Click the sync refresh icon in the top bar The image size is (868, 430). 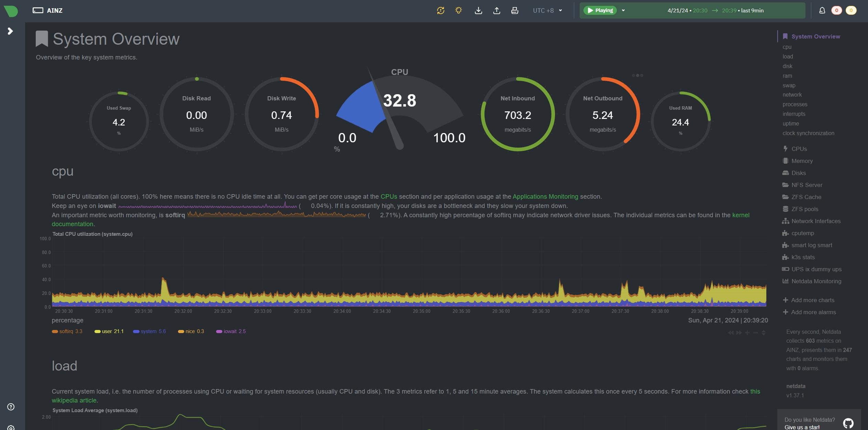click(441, 11)
